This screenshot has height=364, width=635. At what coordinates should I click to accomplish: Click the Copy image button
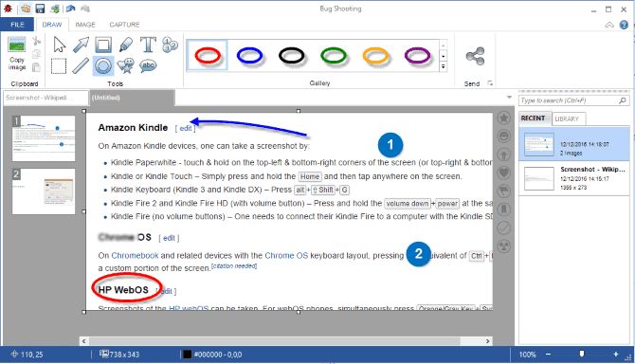(17, 54)
